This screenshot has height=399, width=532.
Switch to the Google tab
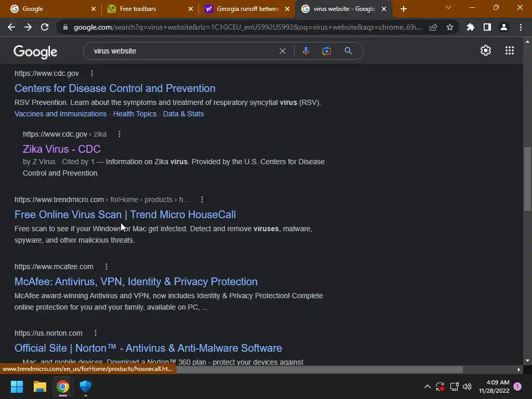54,9
